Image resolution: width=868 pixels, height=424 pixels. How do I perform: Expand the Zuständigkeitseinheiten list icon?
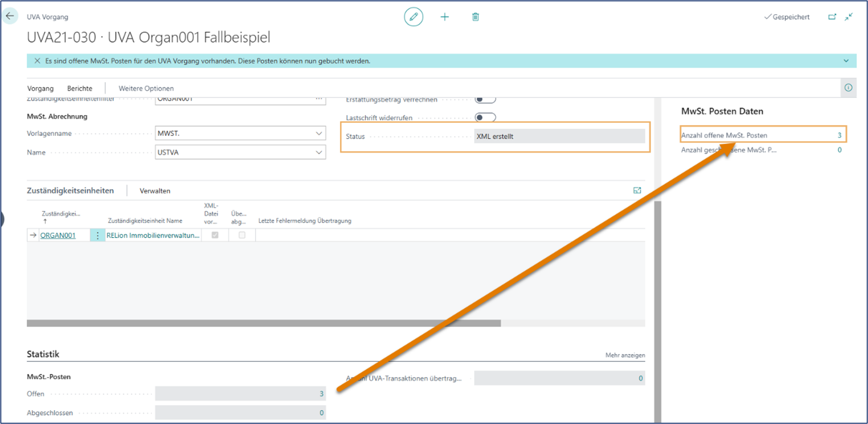[x=637, y=191]
